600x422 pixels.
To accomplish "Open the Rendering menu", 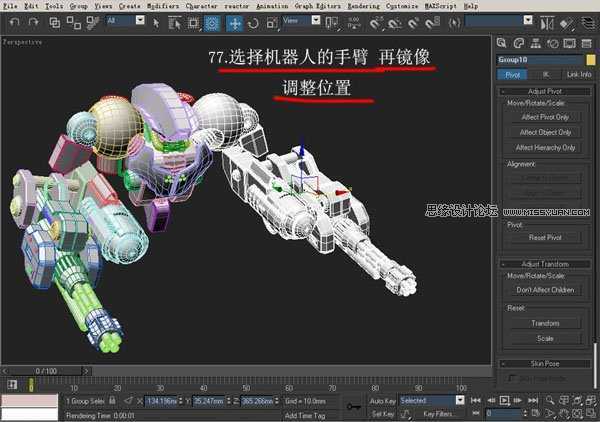I will (x=364, y=6).
